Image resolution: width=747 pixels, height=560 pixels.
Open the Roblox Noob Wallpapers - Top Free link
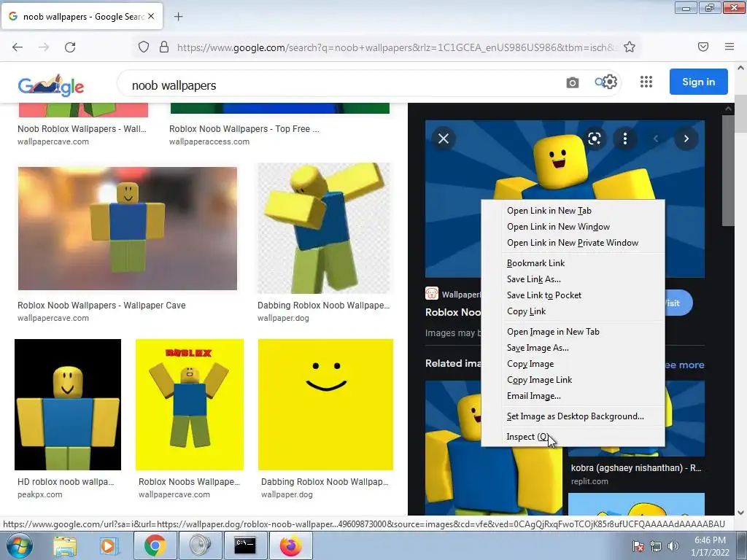tap(244, 129)
